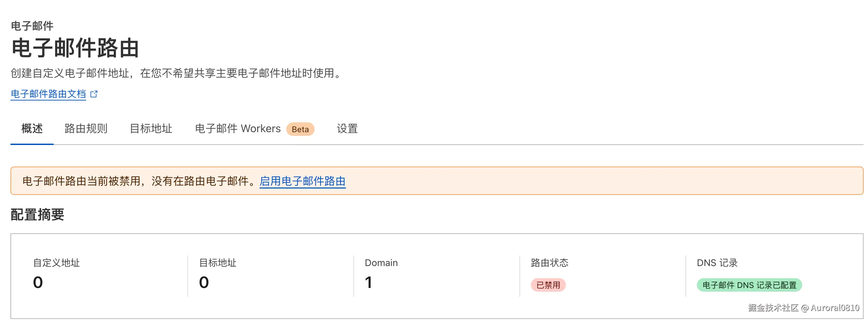Open the 设置 tab

347,129
